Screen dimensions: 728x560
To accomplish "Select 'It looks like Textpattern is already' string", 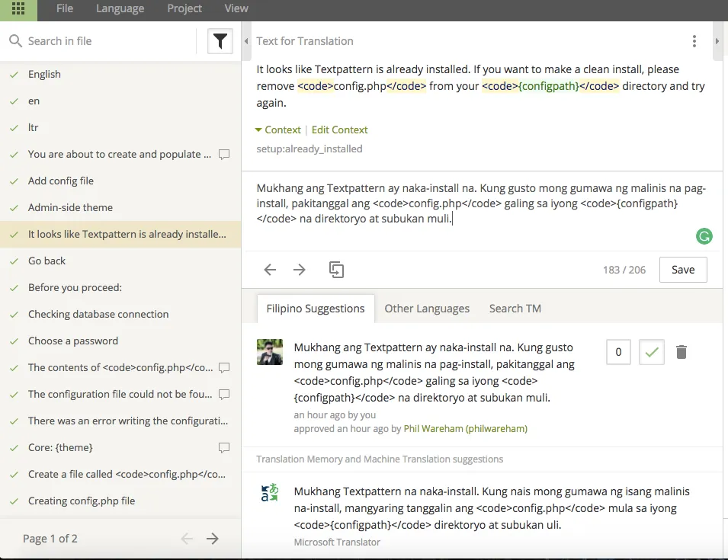I will click(120, 235).
